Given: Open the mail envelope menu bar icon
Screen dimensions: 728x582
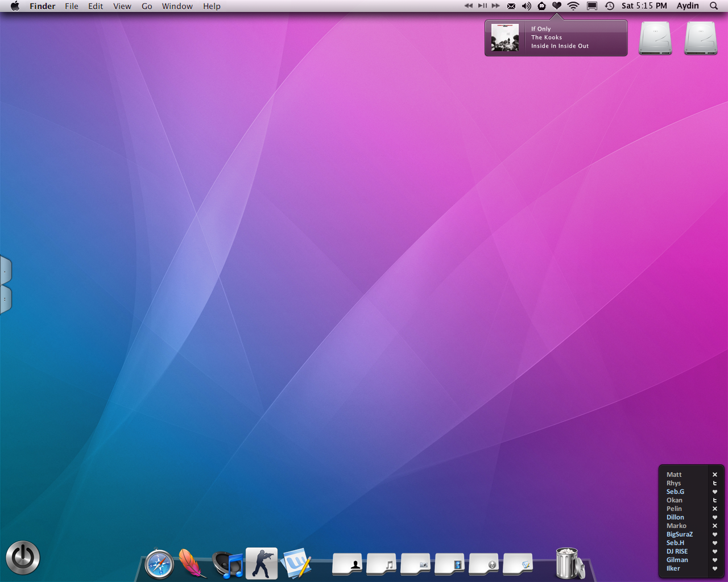Looking at the screenshot, I should [511, 6].
